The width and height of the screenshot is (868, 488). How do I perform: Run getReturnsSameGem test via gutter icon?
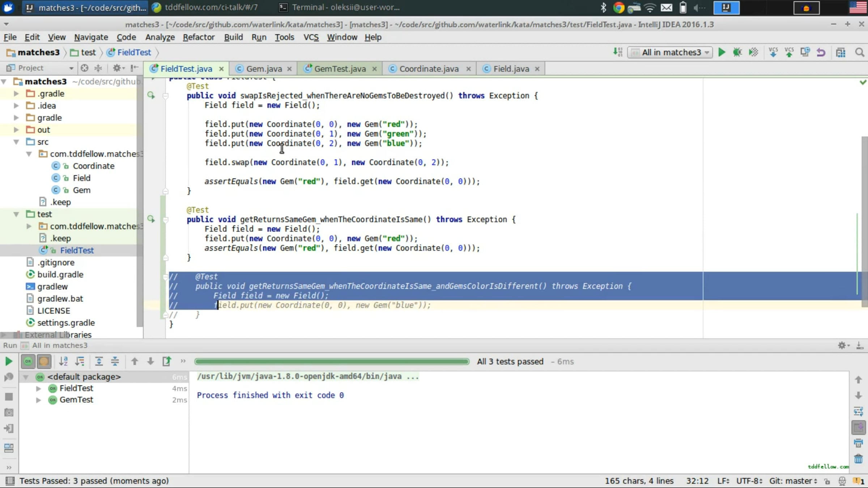(x=151, y=219)
